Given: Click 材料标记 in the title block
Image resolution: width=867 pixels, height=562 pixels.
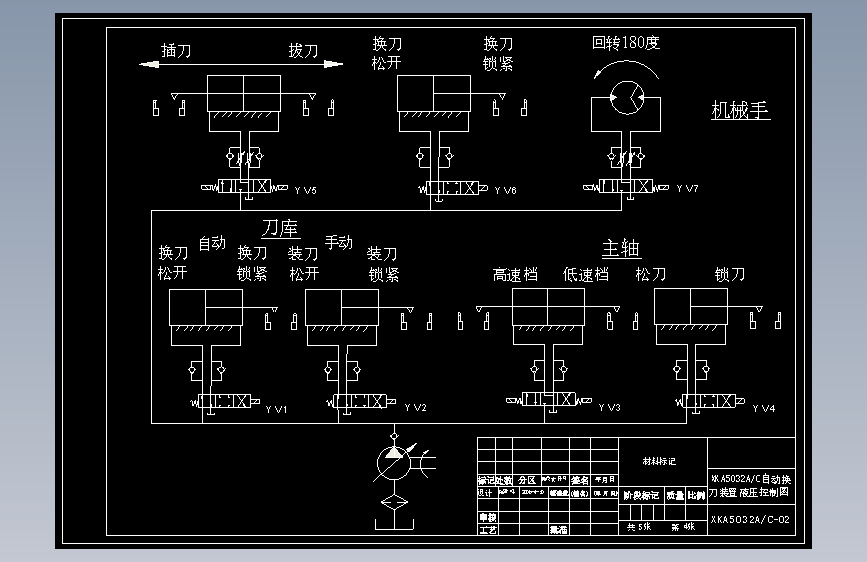Looking at the screenshot, I should click(659, 461).
